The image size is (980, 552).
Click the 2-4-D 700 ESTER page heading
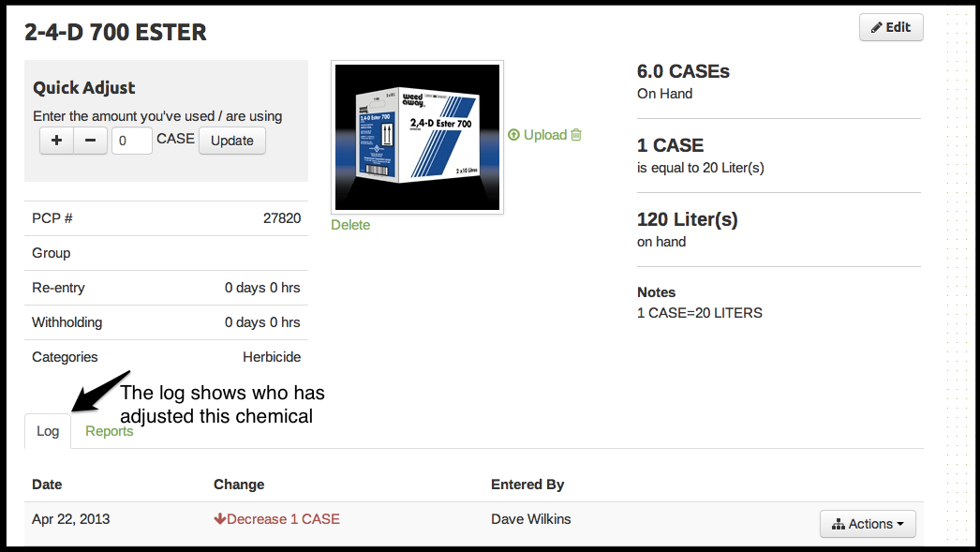pos(115,33)
